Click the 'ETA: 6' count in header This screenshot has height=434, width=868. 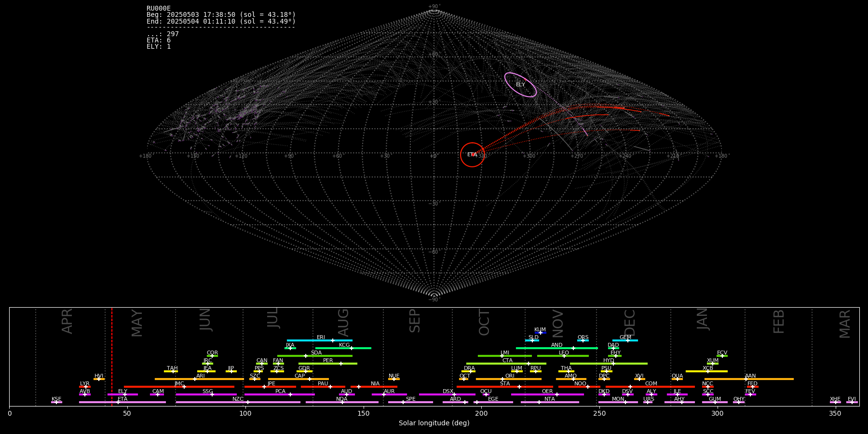coord(159,40)
